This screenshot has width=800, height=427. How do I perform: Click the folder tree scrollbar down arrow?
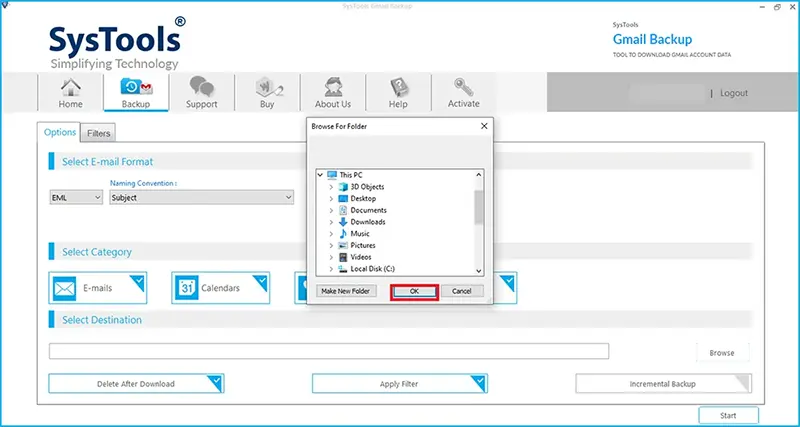pos(479,271)
